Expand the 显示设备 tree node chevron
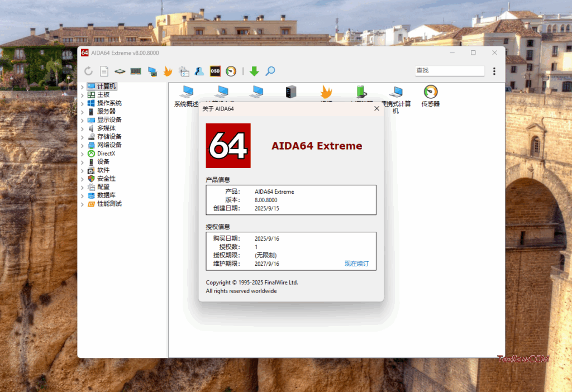This screenshot has width=572, height=392. [x=83, y=120]
